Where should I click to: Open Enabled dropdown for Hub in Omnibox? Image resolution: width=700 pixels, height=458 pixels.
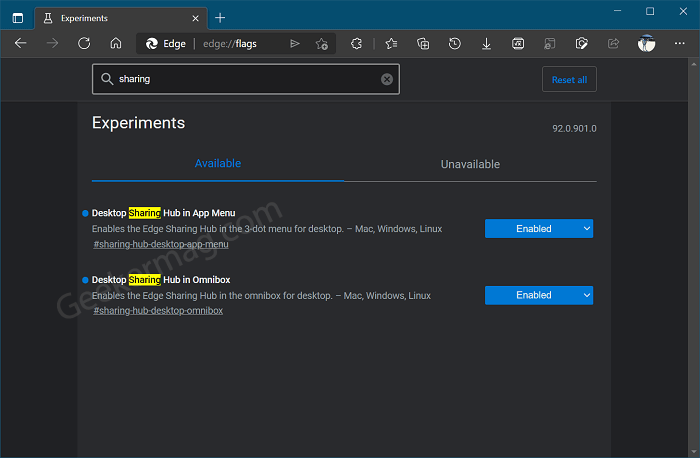pyautogui.click(x=539, y=295)
